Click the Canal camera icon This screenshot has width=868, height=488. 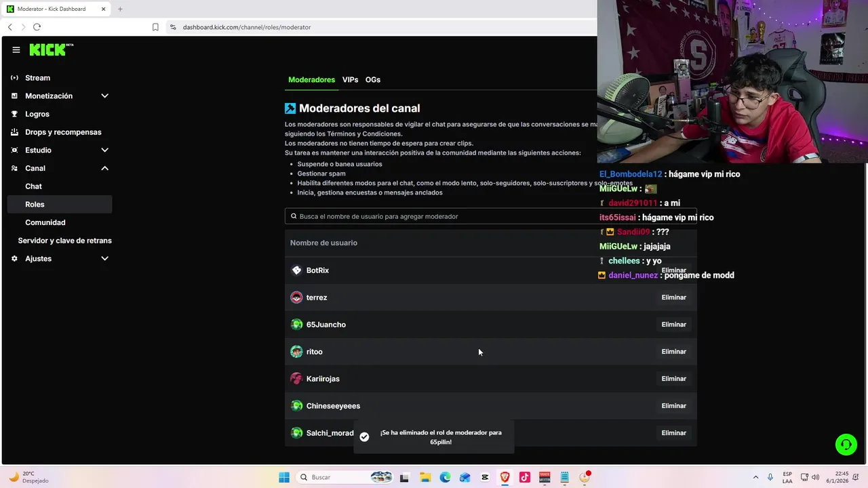[x=15, y=168]
